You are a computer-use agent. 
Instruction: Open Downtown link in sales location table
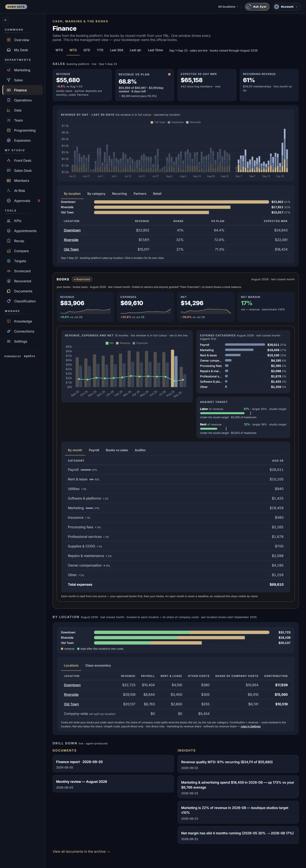pos(72,230)
